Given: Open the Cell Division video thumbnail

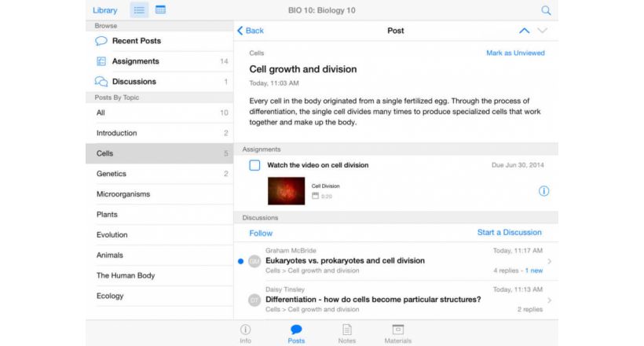Looking at the screenshot, I should tap(286, 191).
